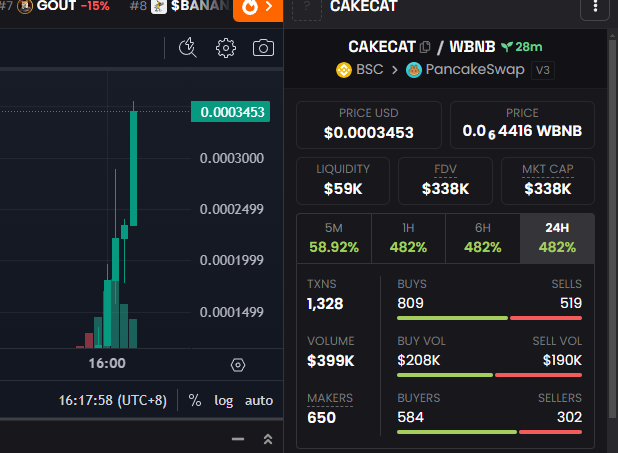The width and height of the screenshot is (618, 453).
Task: Take a chart snapshot with camera icon
Action: [263, 48]
